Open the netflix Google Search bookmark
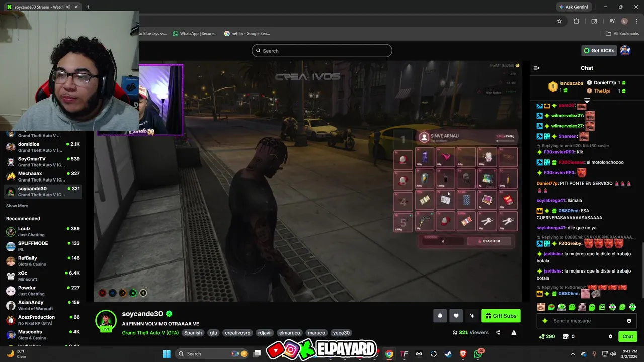The image size is (644, 362). [247, 33]
